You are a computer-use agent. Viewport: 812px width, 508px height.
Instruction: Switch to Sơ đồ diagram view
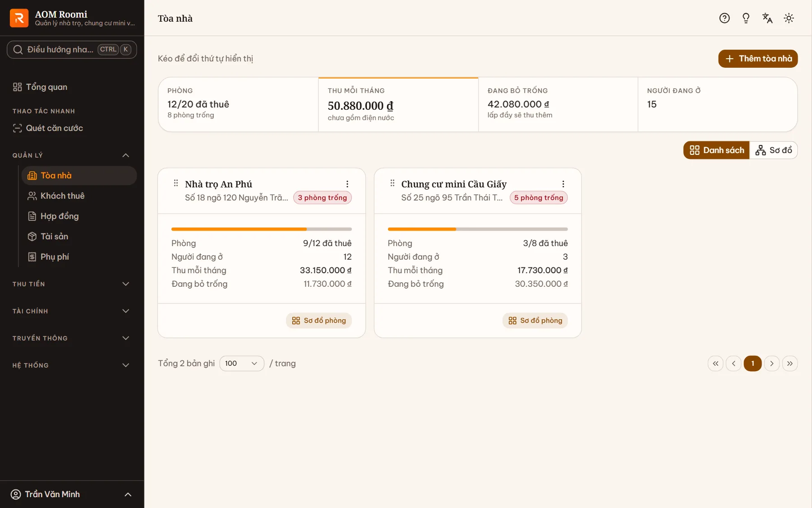tap(774, 150)
